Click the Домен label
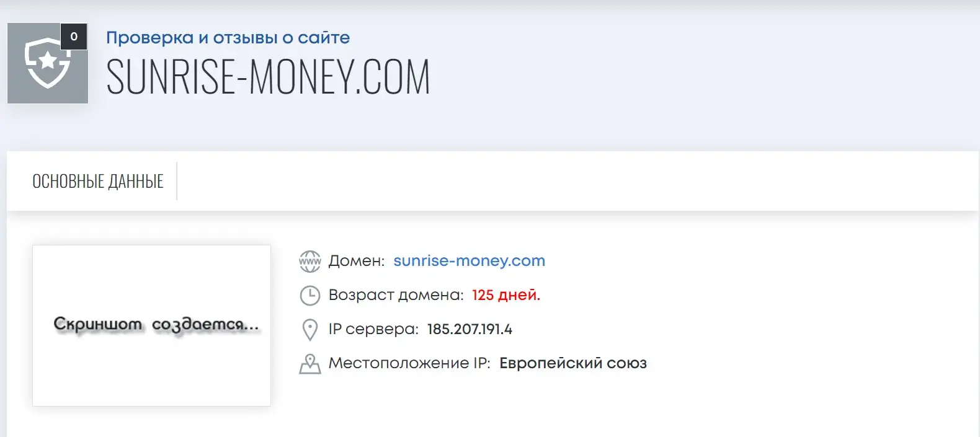The image size is (980, 437). click(x=357, y=261)
